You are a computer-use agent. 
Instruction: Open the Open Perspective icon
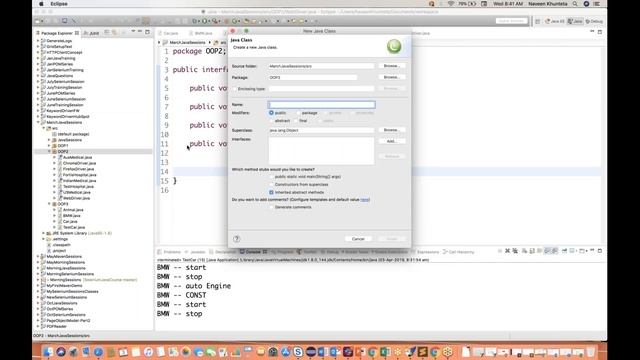click(x=538, y=21)
